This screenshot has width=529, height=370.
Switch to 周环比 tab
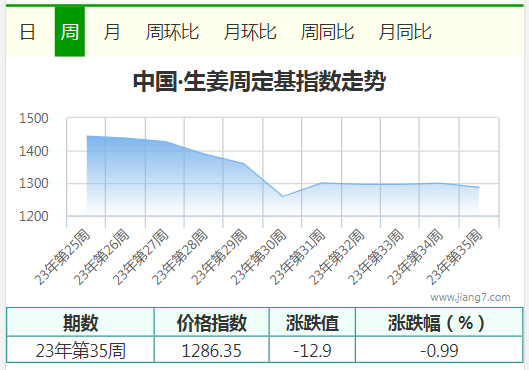pos(172,32)
